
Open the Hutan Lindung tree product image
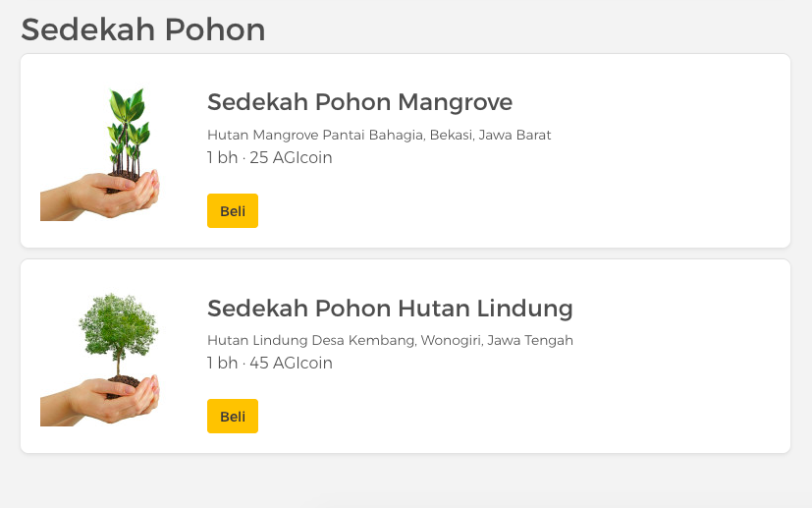coord(100,360)
